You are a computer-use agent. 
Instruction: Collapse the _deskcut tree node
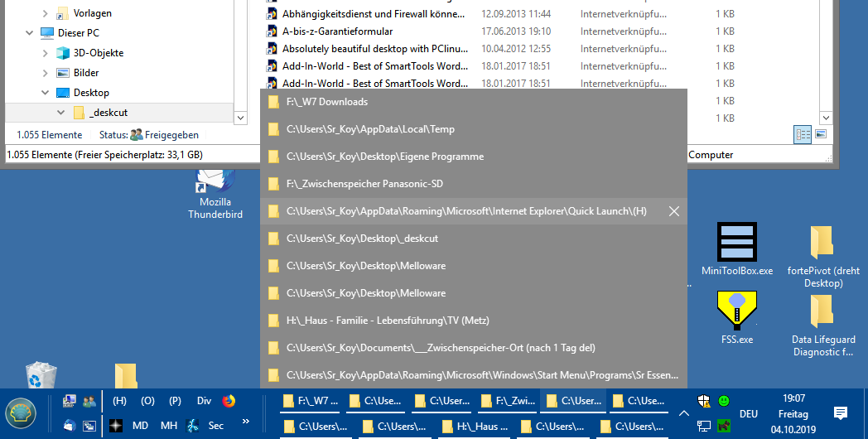click(61, 113)
